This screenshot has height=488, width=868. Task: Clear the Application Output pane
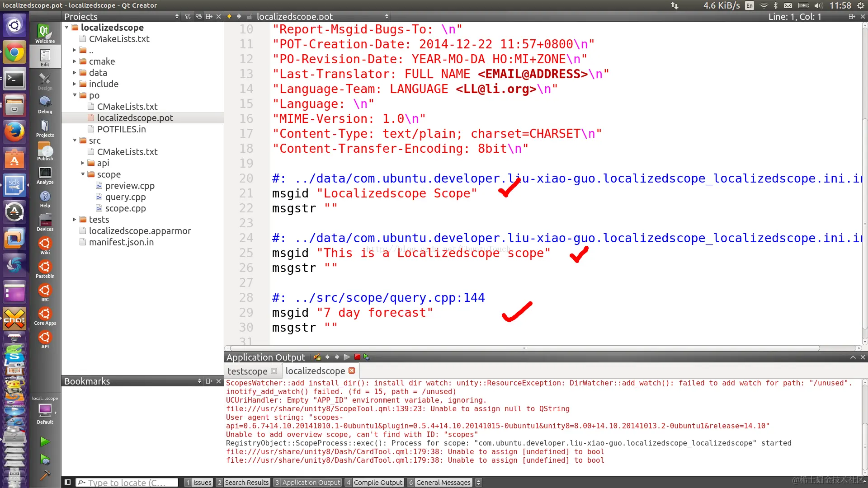point(317,357)
